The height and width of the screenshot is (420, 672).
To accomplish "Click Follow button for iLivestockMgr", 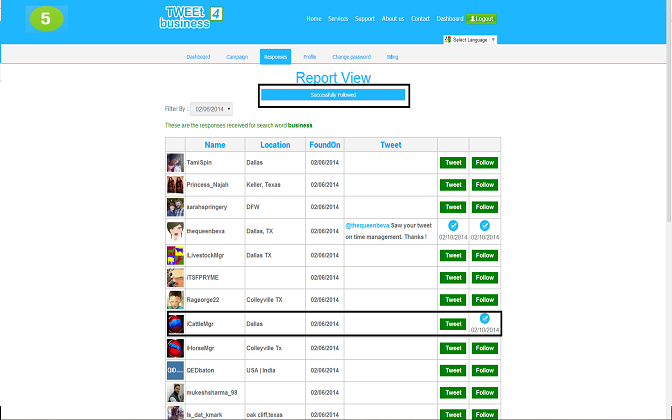I will point(485,255).
